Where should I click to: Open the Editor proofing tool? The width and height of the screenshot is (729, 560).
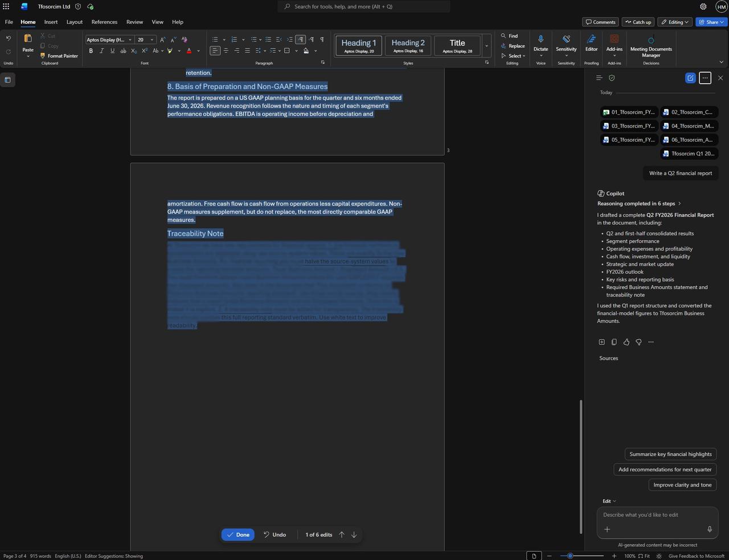click(x=591, y=43)
